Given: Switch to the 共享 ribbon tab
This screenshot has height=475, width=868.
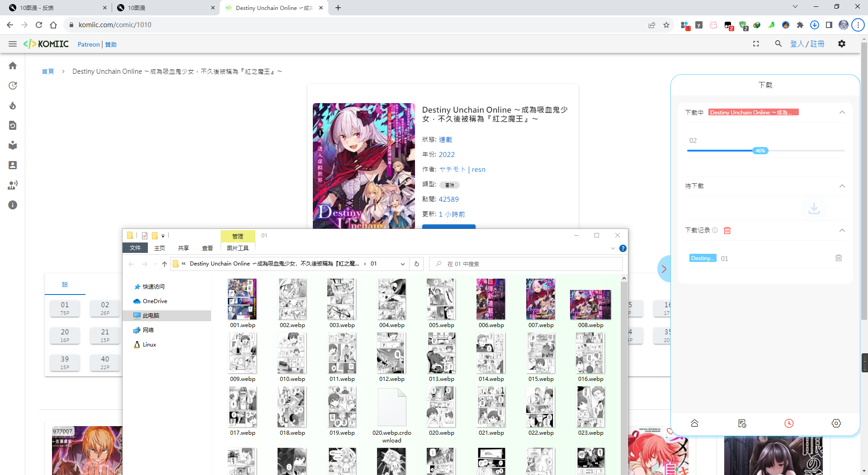Looking at the screenshot, I should [x=184, y=248].
